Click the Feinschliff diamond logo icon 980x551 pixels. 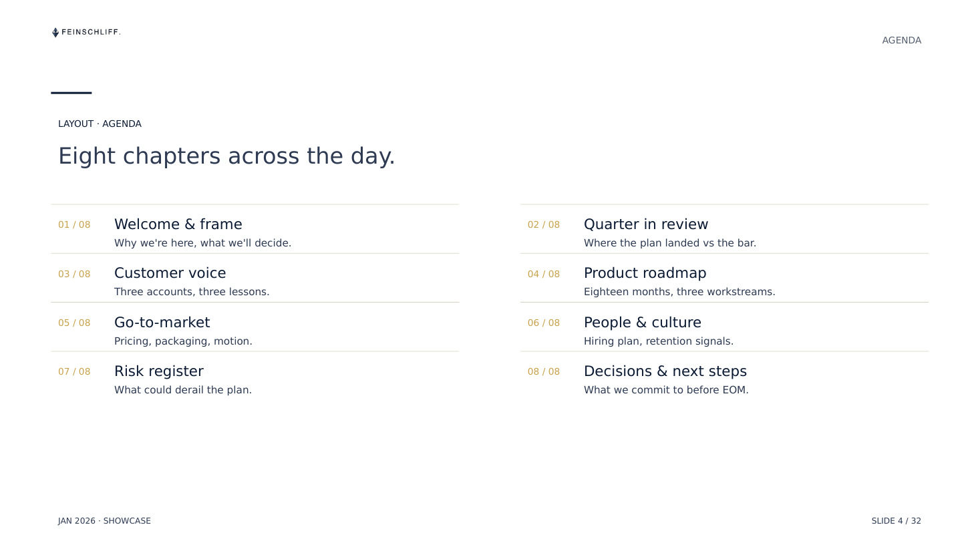coord(55,32)
